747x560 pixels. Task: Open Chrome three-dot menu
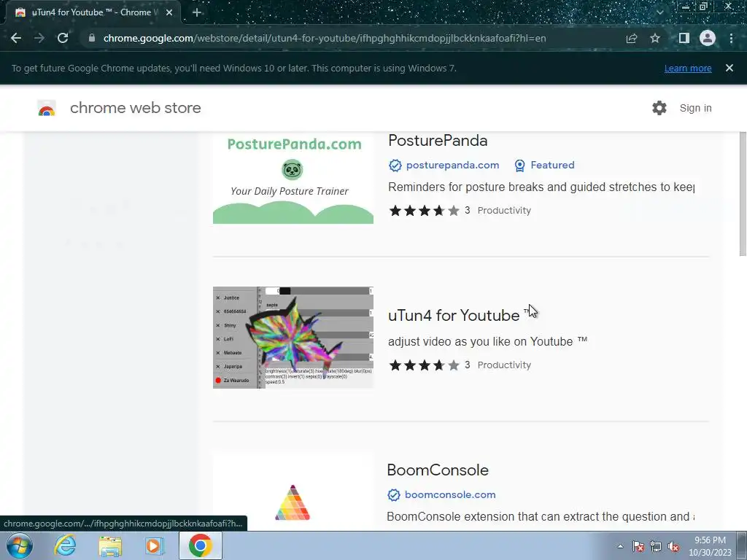pyautogui.click(x=731, y=38)
